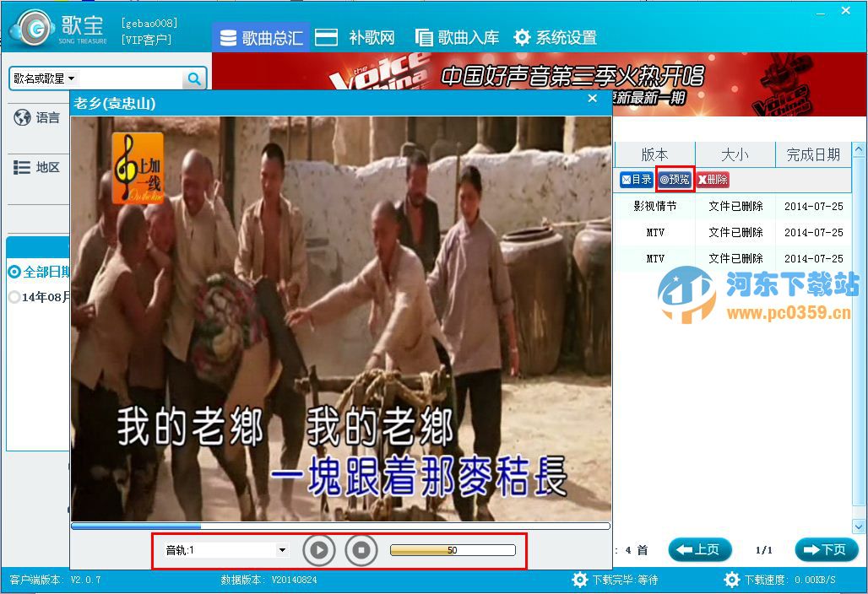Click the 地区 list icon
This screenshot has width=868, height=594.
click(22, 167)
